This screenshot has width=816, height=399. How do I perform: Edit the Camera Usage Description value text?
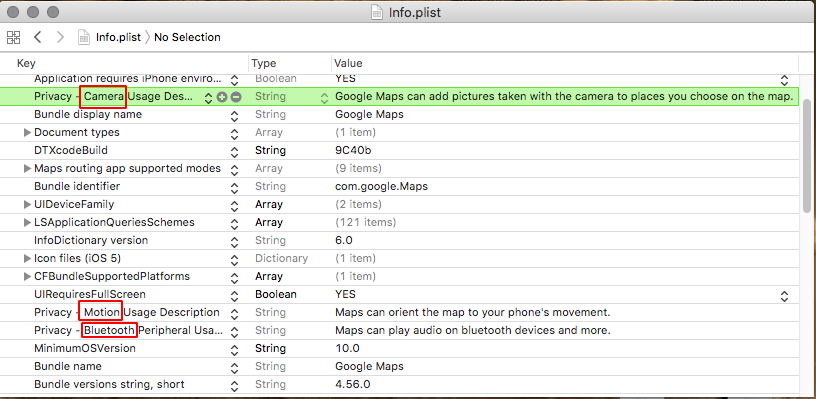click(x=564, y=96)
